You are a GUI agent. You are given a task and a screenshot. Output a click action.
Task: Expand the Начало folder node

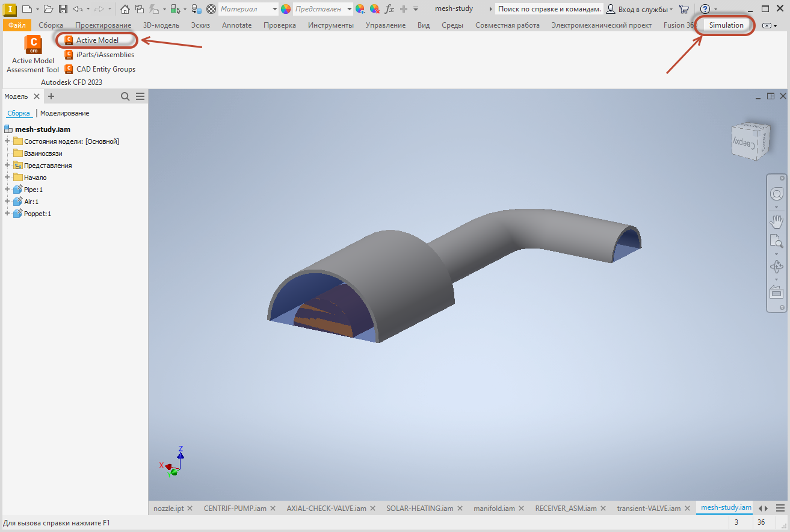pyautogui.click(x=7, y=178)
